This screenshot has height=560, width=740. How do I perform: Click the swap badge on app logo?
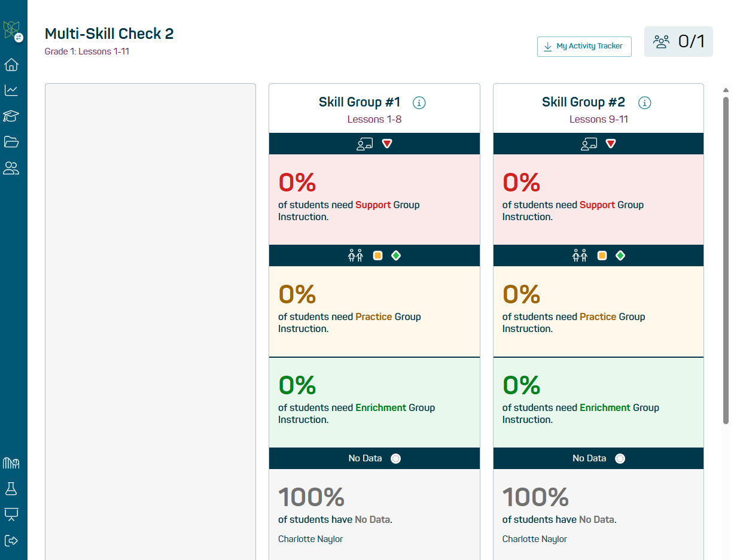tap(19, 37)
